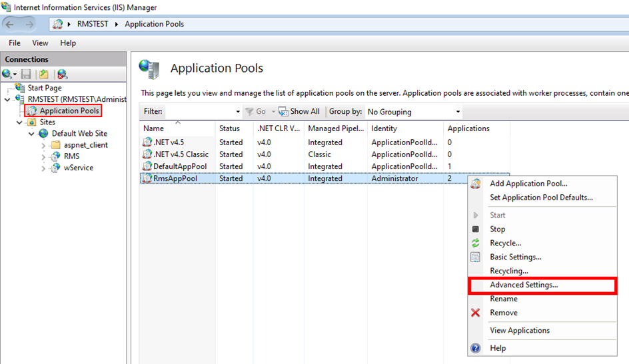Select the DefaultAppPool row

point(324,166)
